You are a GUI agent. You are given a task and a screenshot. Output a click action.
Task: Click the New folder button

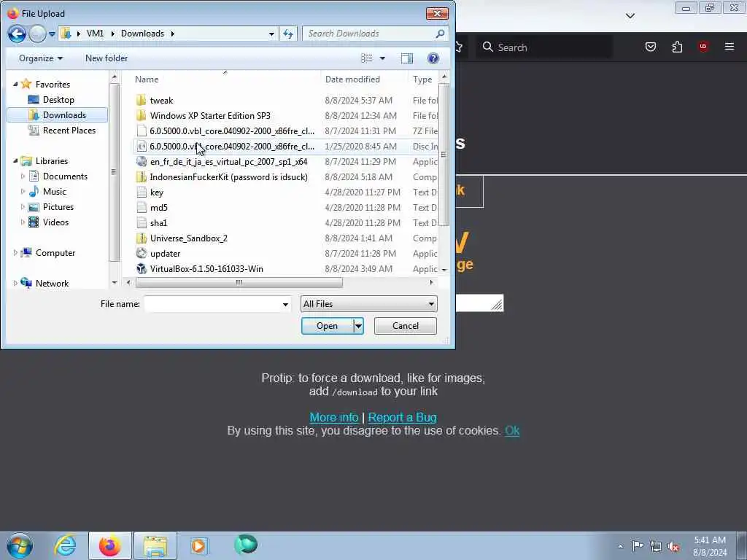[x=107, y=58]
